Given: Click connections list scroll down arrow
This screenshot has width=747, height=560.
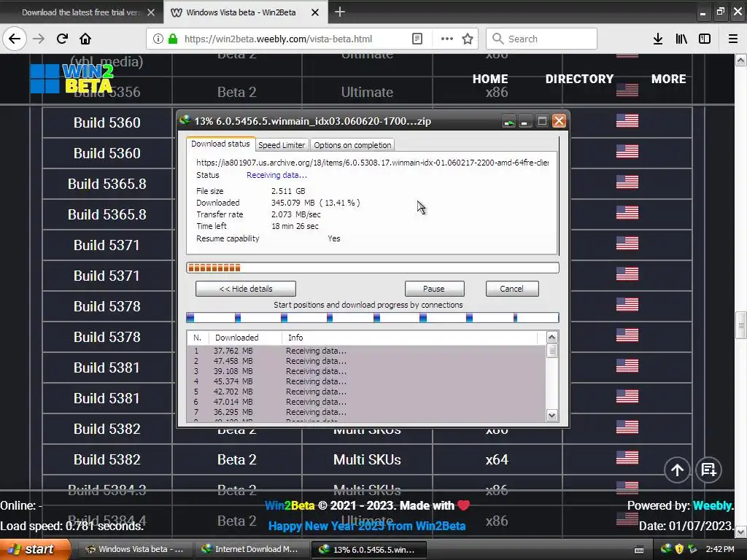Looking at the screenshot, I should tap(551, 415).
